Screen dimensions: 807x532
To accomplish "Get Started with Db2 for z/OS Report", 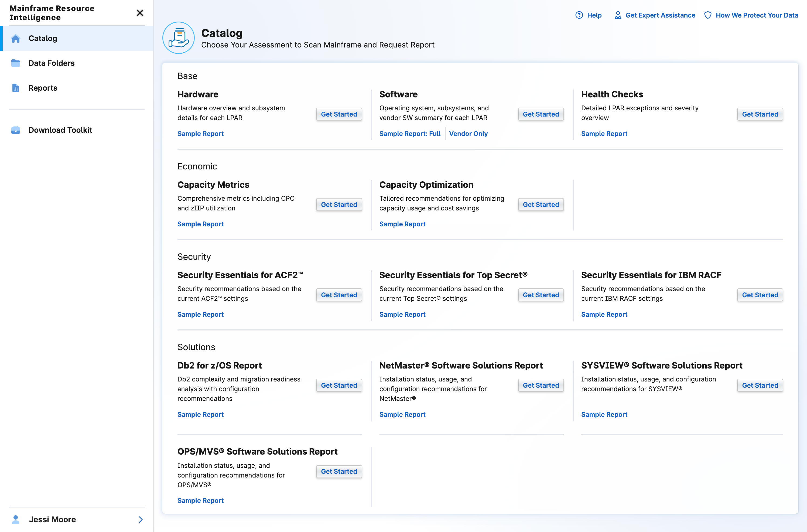I will point(339,385).
